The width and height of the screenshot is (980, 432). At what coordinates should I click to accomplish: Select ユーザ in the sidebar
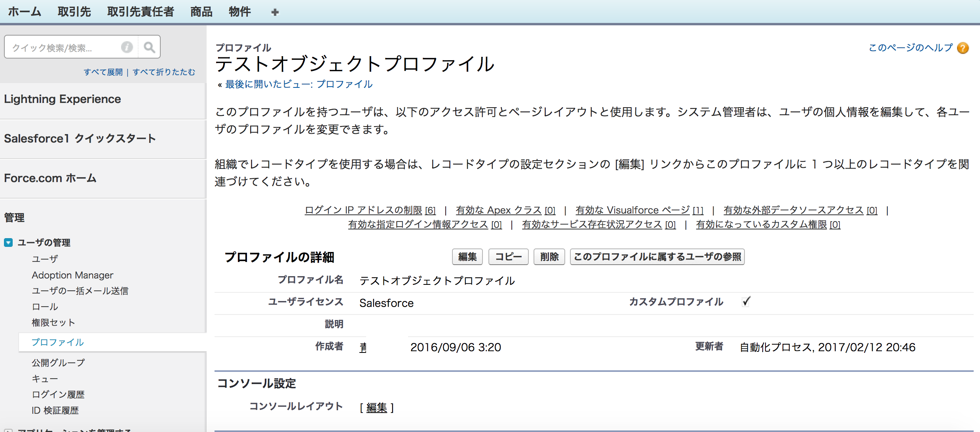pos(45,259)
